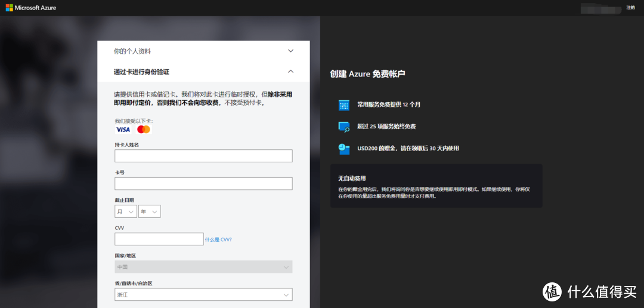Click the icon beside USD200 的赠金

[x=343, y=149]
